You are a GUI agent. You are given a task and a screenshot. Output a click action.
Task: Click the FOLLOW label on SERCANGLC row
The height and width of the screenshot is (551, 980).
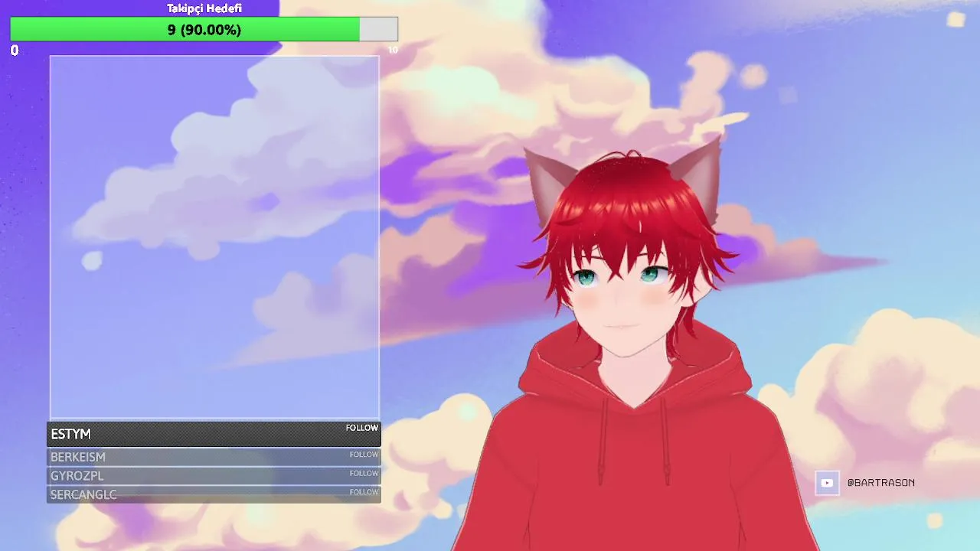[364, 492]
